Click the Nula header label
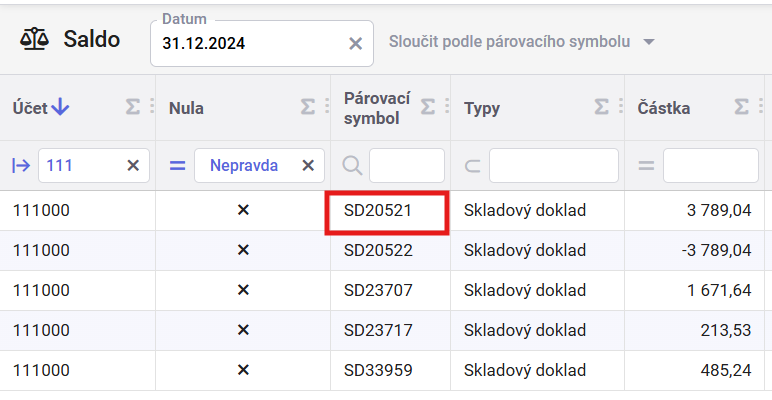The height and width of the screenshot is (400, 772). coord(186,108)
